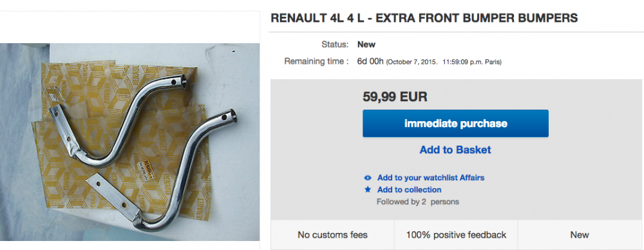Click the Remaining time label
644x250 pixels.
316,62
